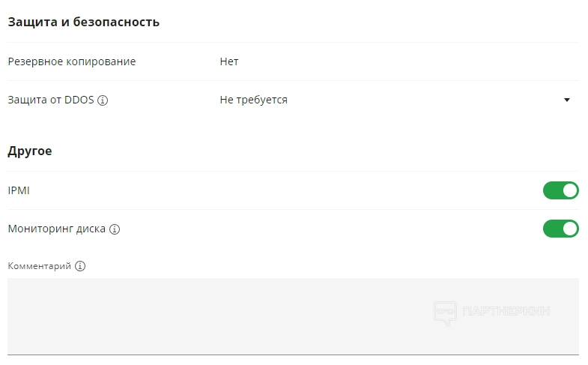Screen dimensions: 588x365
Task: Click the white knob of the IPMI toggle
Action: (570, 190)
